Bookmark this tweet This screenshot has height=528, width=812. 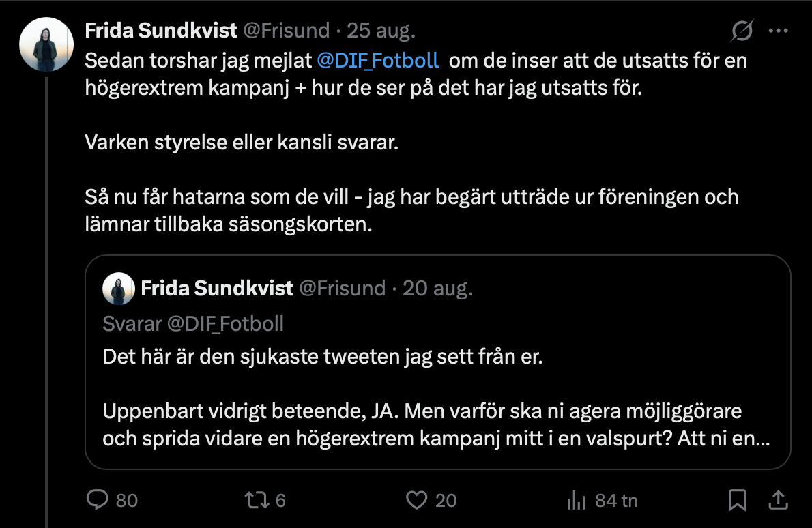(737, 500)
